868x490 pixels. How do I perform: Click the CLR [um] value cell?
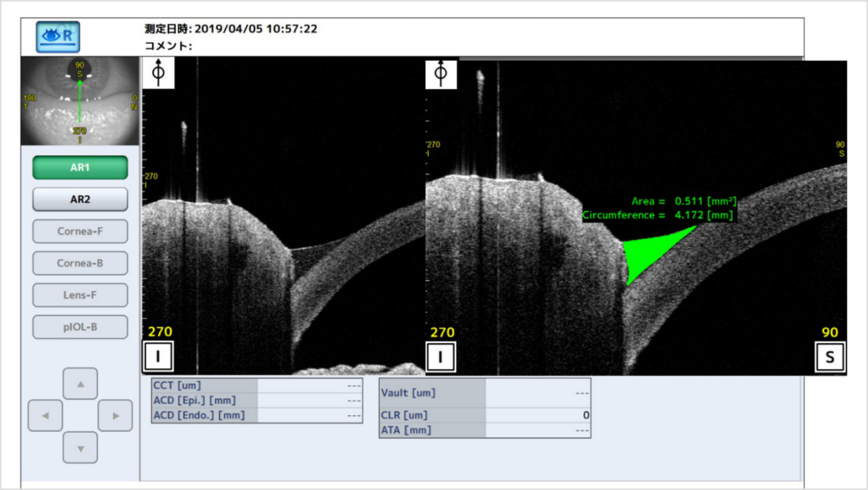pyautogui.click(x=538, y=415)
